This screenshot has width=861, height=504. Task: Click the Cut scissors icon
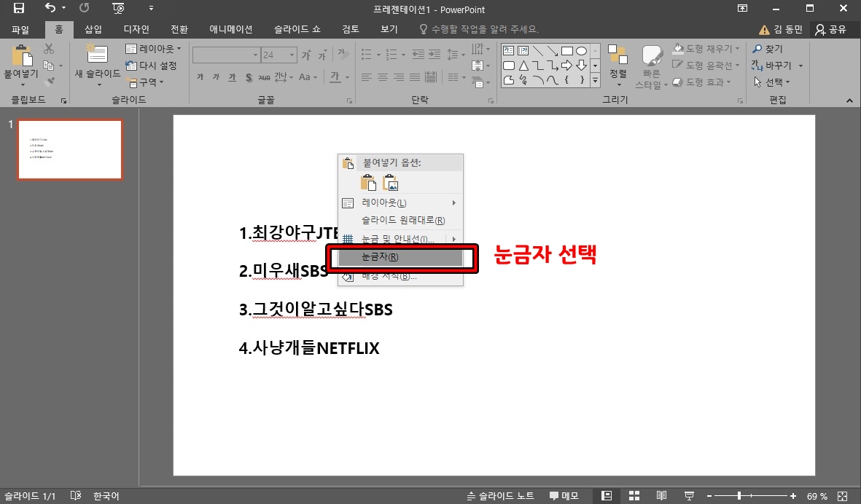49,49
